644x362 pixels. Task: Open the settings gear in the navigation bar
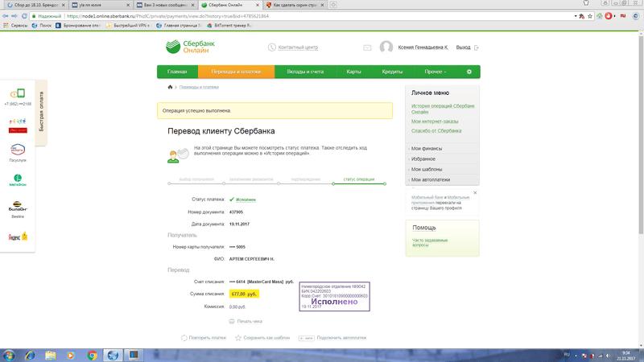[469, 72]
